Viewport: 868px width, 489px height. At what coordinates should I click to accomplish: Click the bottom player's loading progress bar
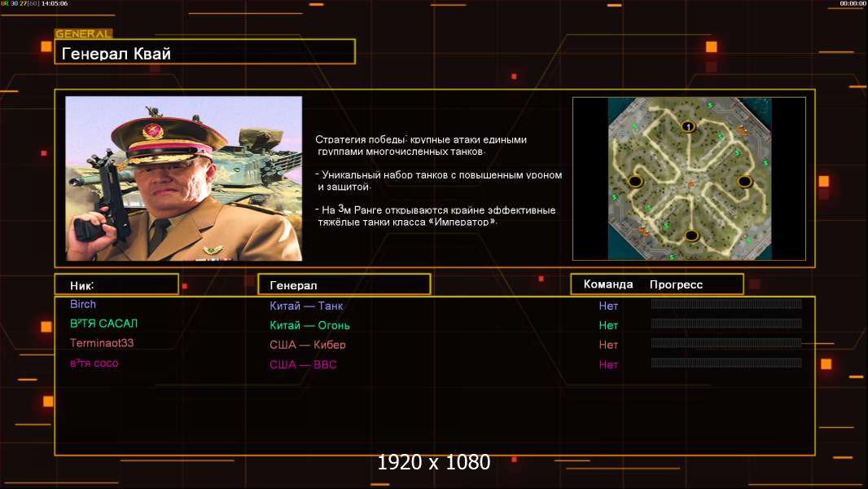coord(726,363)
